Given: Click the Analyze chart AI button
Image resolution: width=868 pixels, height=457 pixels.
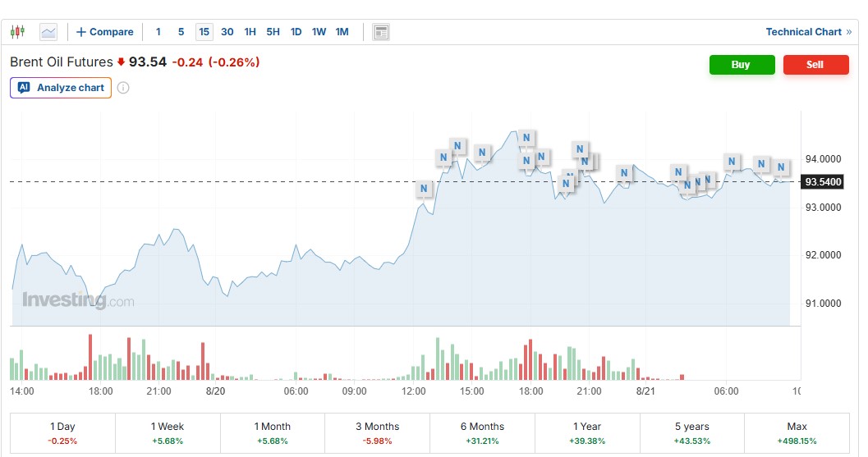Looking at the screenshot, I should point(61,88).
